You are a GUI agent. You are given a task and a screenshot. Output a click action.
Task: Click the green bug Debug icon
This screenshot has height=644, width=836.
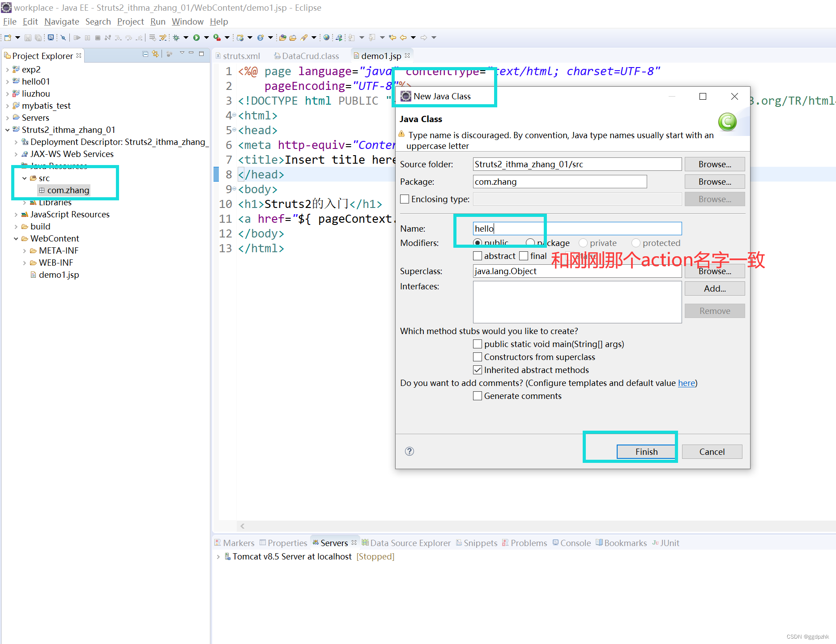coord(176,38)
